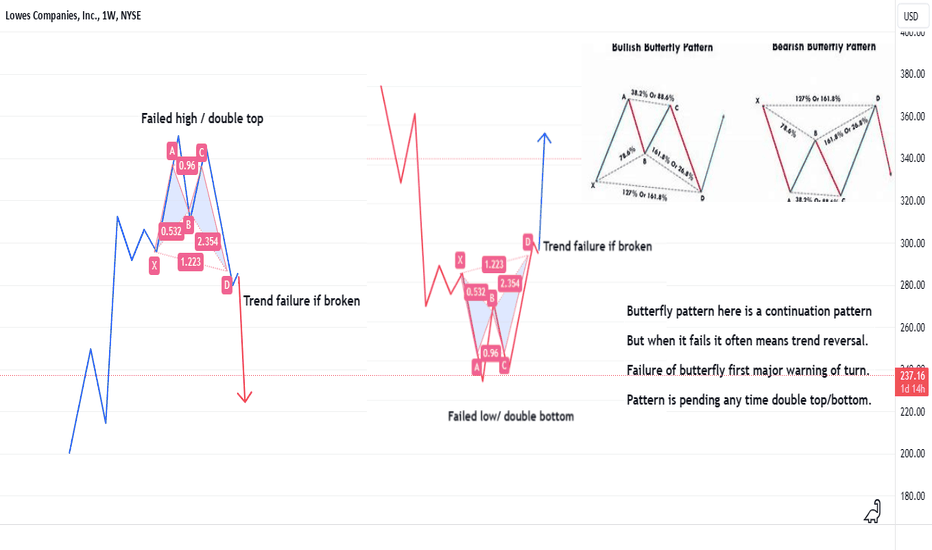Click point C marker on blue pattern
Screen dimensions: 932x550
(x=201, y=153)
